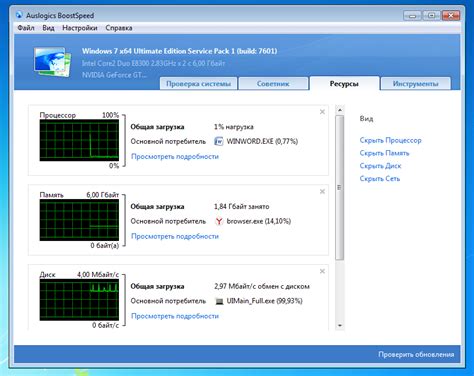Viewport: 474px width, 376px height.
Task: Click the Intel Core2 Duo E8300 line
Action: pos(154,63)
